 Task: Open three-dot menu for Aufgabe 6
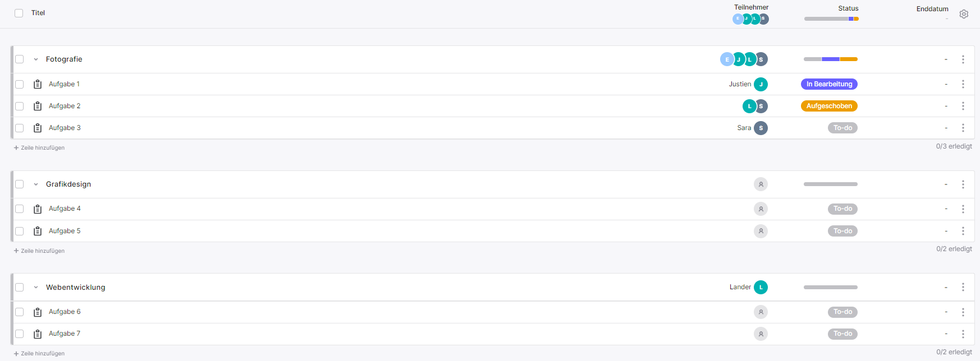click(x=963, y=312)
